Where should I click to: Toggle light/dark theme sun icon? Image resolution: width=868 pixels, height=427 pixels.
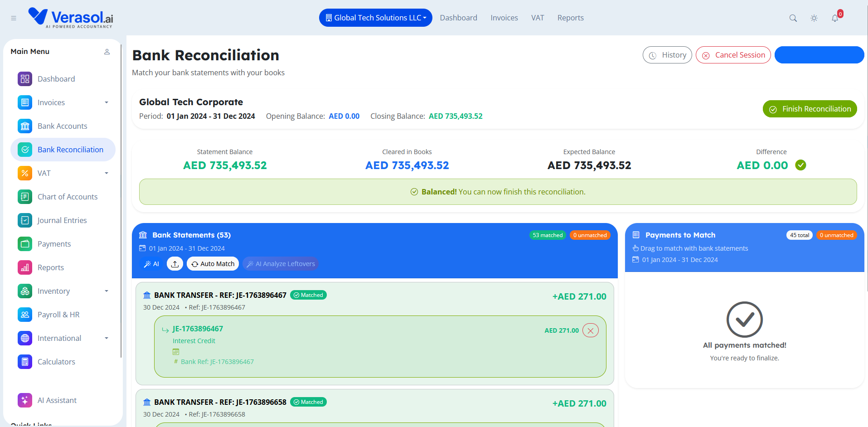(x=814, y=18)
